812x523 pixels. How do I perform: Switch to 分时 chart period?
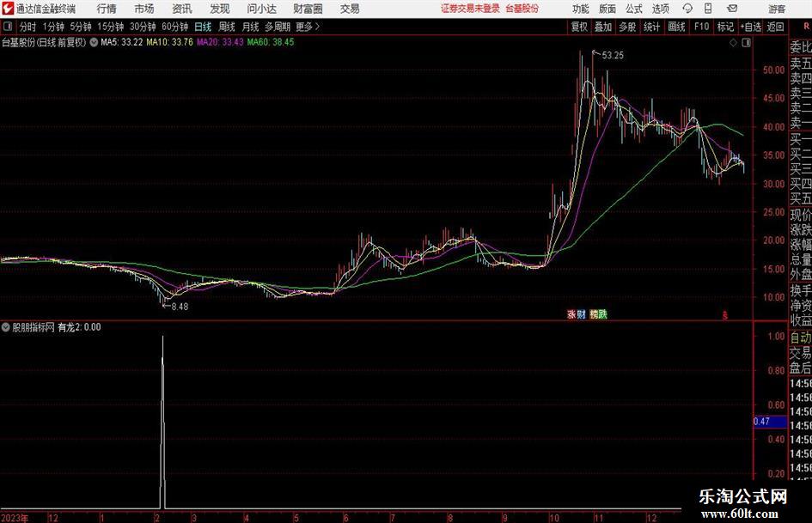28,27
